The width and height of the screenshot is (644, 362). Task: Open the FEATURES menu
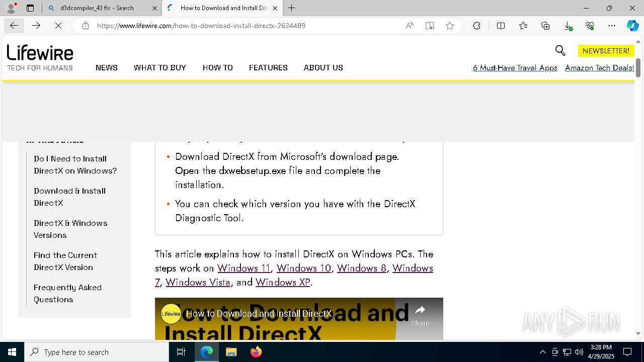268,67
